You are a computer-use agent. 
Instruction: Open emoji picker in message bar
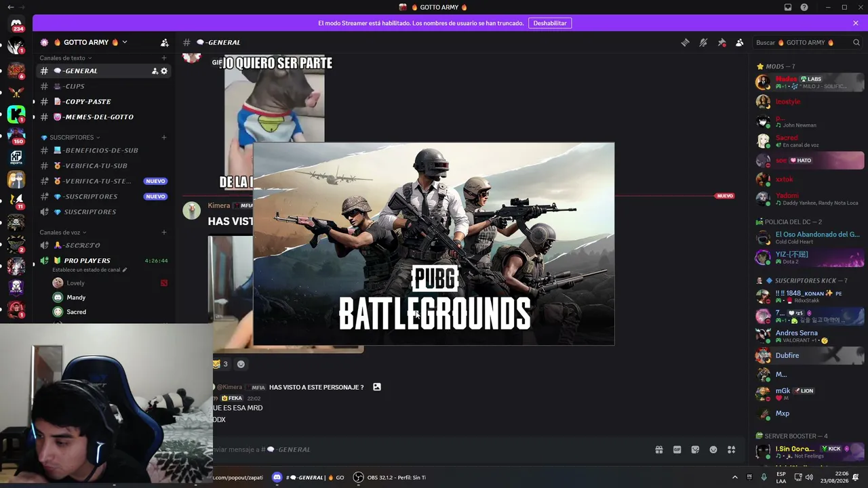tap(713, 449)
